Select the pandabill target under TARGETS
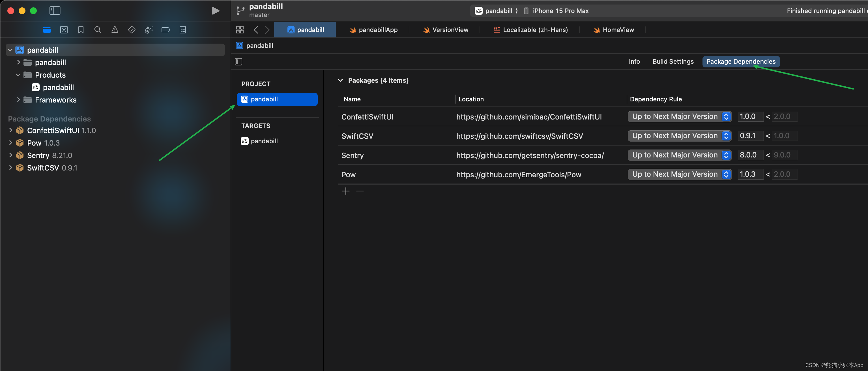 264,141
